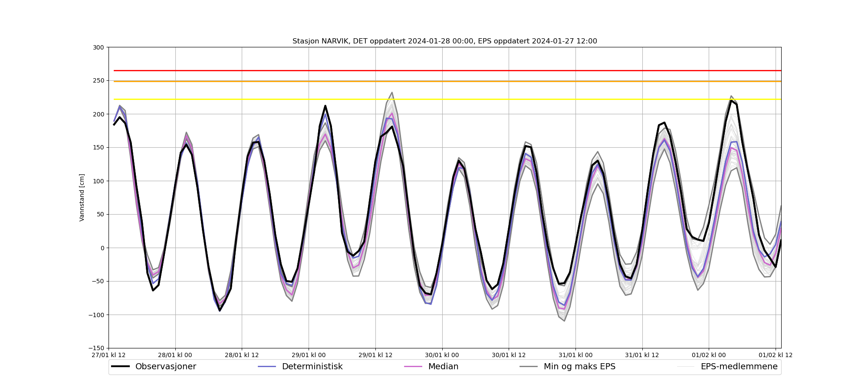Click y-axis tick label '250'

pos(99,81)
